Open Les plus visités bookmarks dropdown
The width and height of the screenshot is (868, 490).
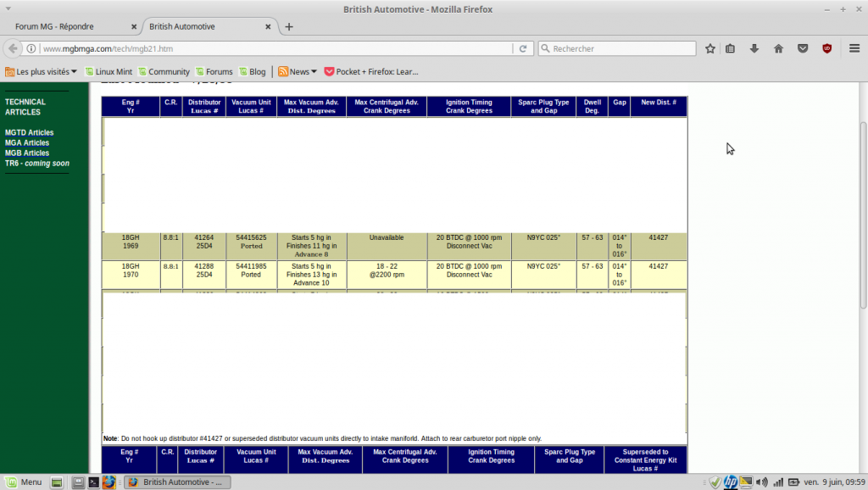(x=41, y=71)
